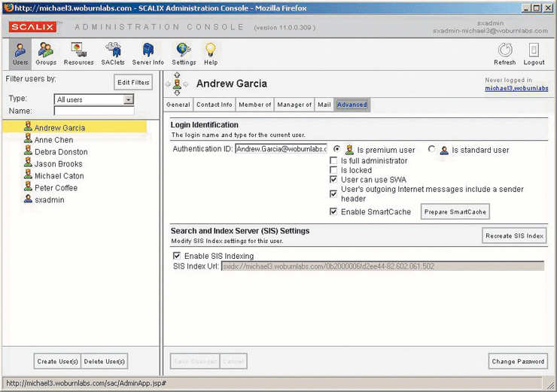Screen dimensions: 557x392
Task: Select Jason Brooks in the user list
Action: tap(59, 164)
